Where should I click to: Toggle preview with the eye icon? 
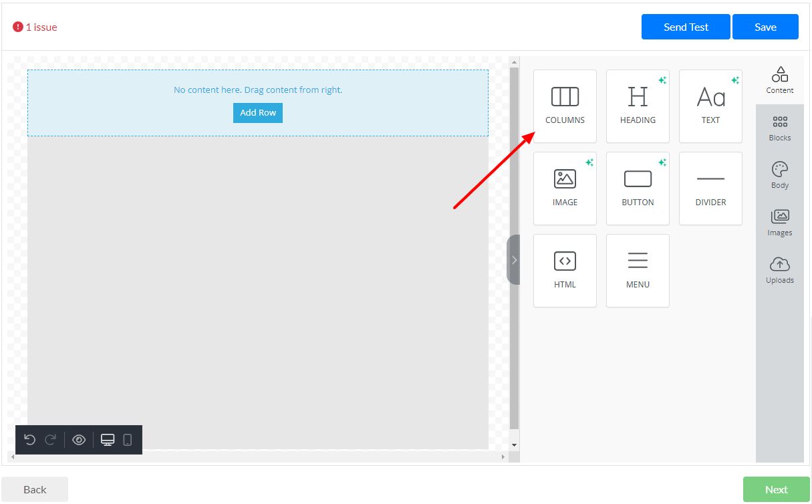pos(79,440)
